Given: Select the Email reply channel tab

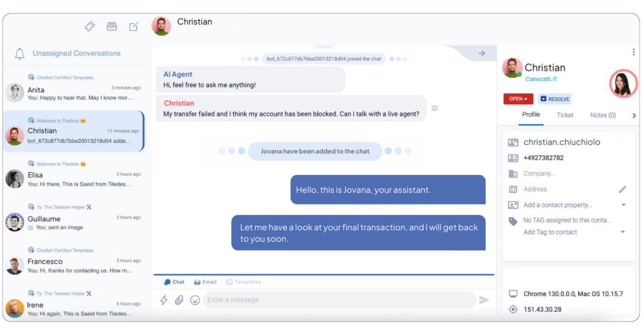Looking at the screenshot, I should [x=205, y=282].
